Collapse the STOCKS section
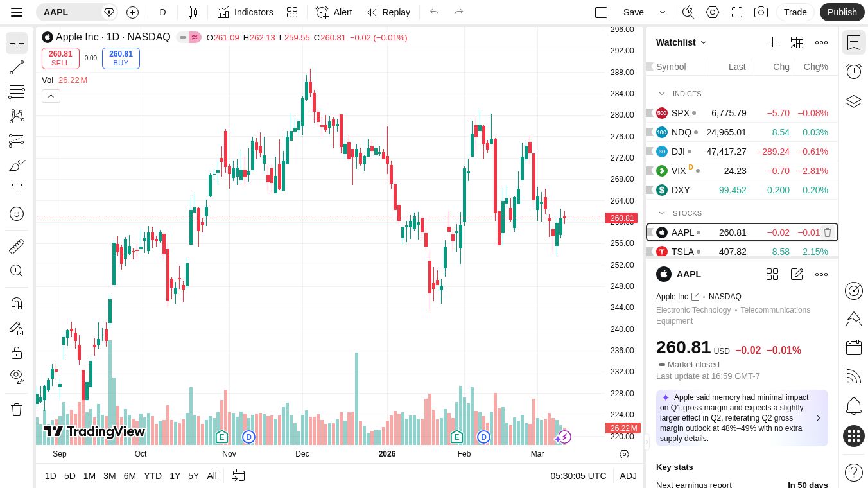Viewport: 868px width, 488px height. [x=662, y=213]
